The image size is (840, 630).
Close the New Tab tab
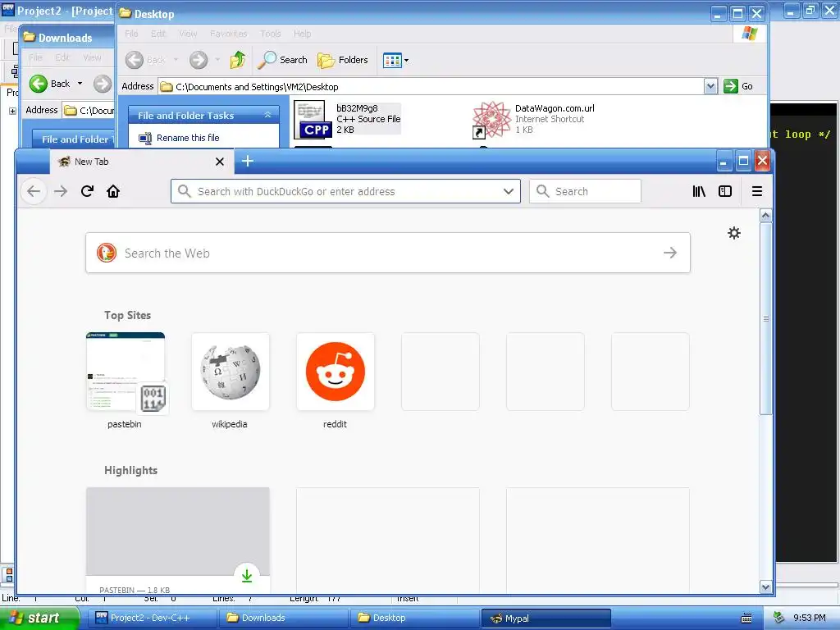tap(220, 162)
